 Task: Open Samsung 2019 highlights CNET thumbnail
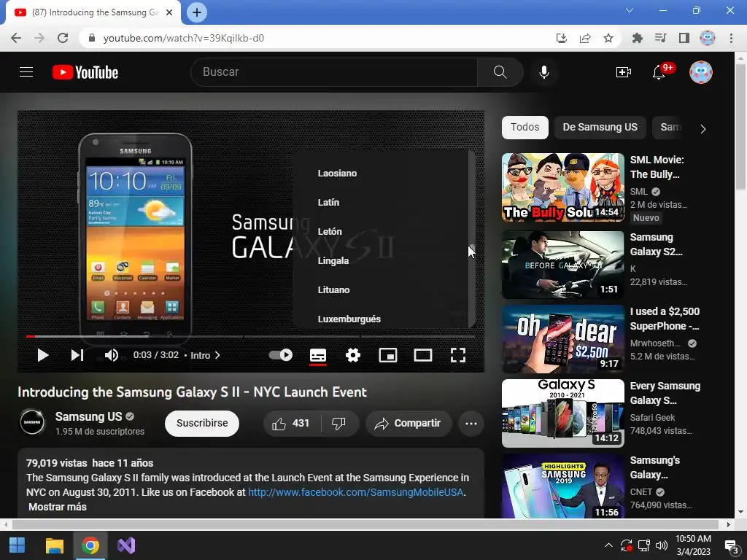click(562, 486)
